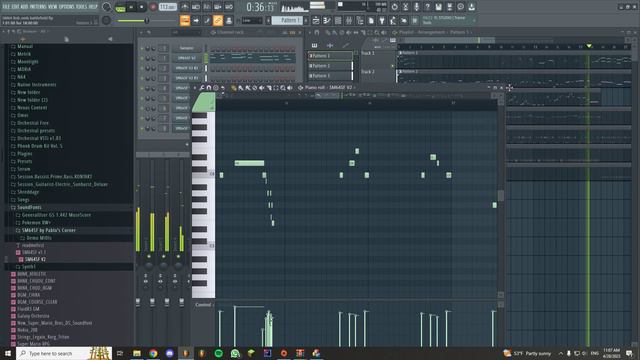Select the Mute tool in piano roll toolbar
Screen dimensions: 640x360
262,88
